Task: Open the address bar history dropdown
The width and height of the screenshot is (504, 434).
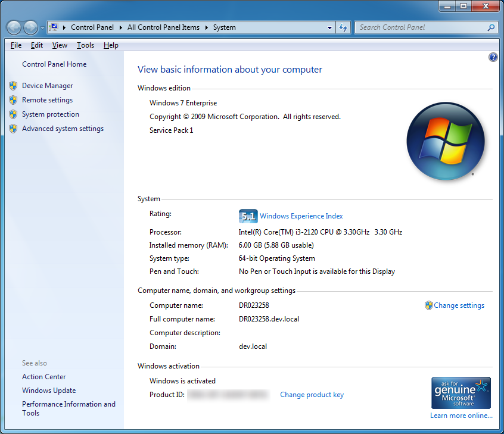Action: (x=329, y=27)
